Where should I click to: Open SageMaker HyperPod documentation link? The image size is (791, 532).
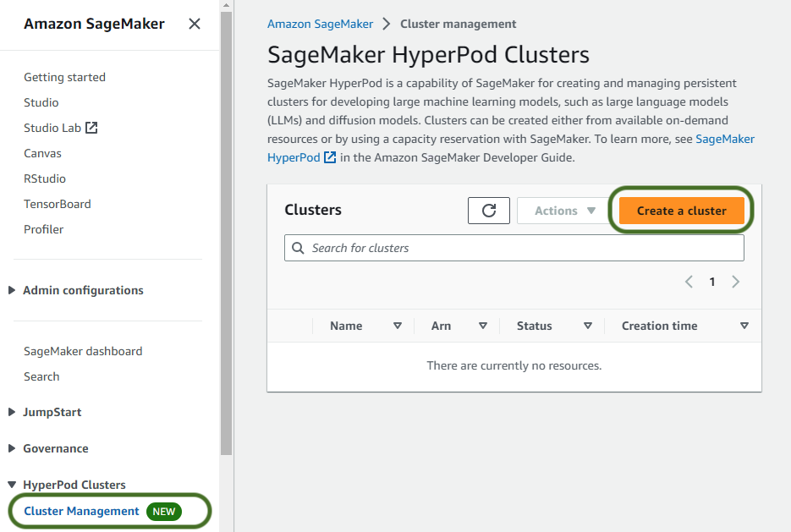725,139
